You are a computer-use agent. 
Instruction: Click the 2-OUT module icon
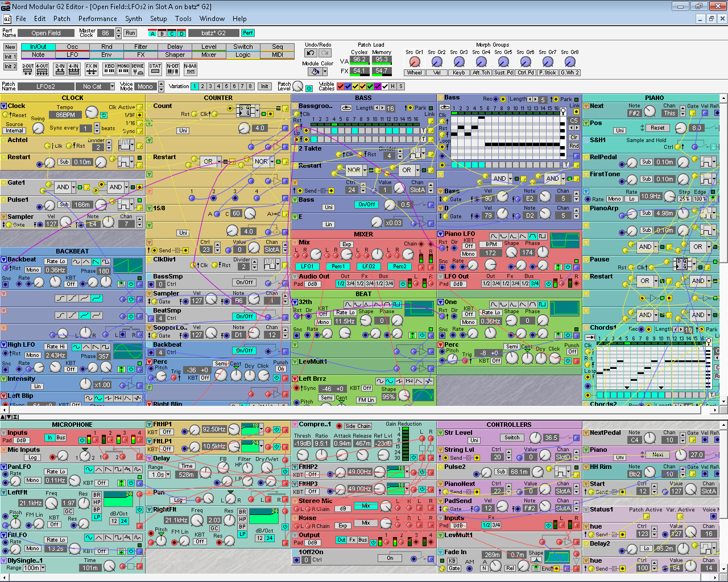(x=28, y=69)
